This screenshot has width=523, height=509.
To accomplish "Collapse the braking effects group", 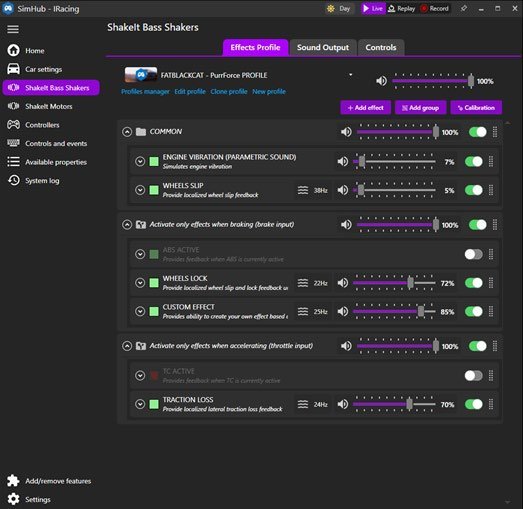I will point(127,225).
